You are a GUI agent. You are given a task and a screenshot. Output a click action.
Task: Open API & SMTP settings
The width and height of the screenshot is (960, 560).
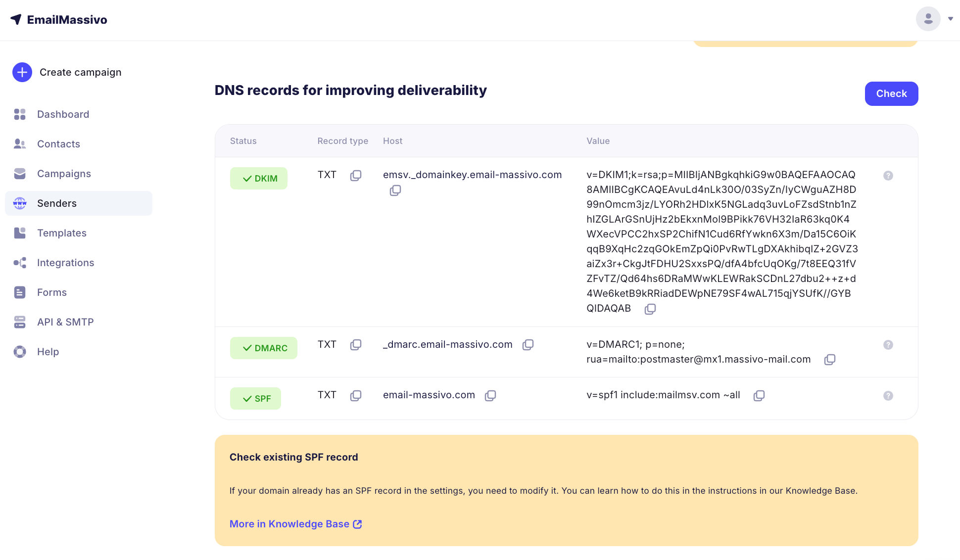pyautogui.click(x=65, y=322)
